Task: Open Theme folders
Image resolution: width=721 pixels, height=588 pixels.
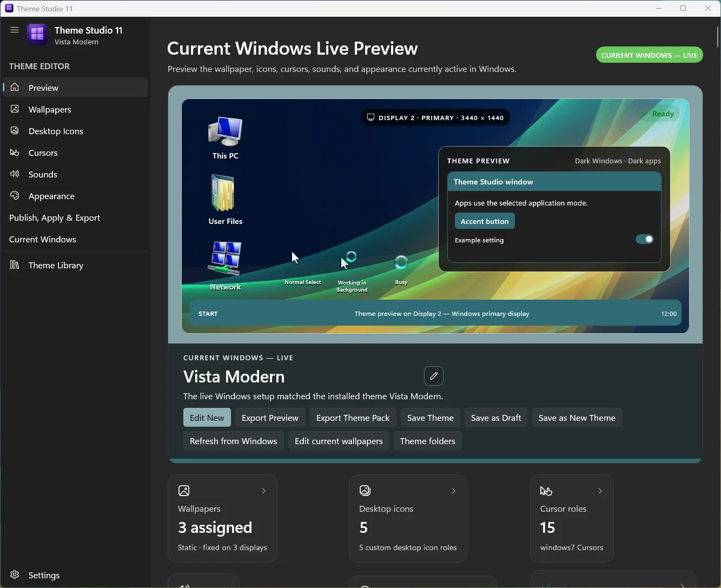Action: [428, 441]
